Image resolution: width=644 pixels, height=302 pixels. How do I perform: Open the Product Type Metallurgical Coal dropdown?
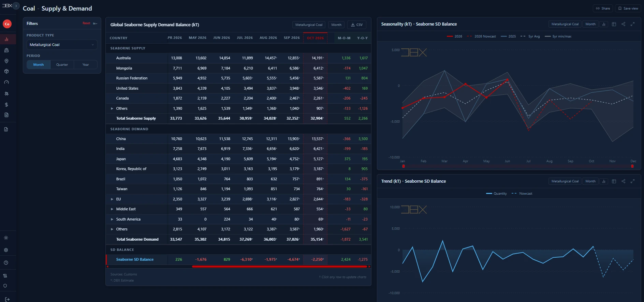pyautogui.click(x=62, y=45)
